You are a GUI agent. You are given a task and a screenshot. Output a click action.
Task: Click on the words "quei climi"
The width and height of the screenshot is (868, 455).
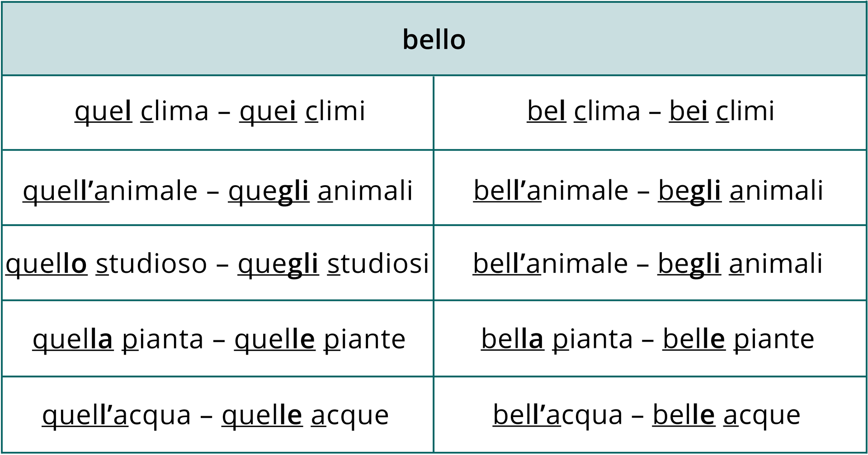(x=302, y=111)
